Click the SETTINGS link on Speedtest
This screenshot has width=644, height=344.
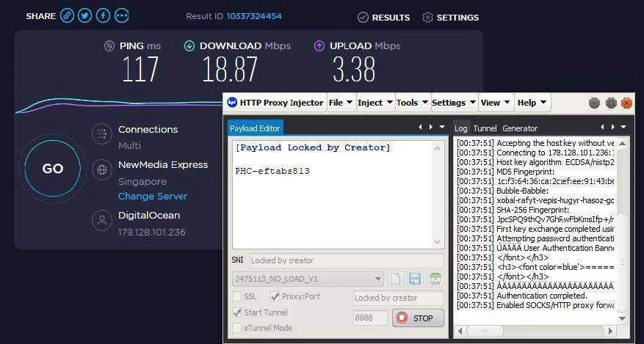click(457, 18)
